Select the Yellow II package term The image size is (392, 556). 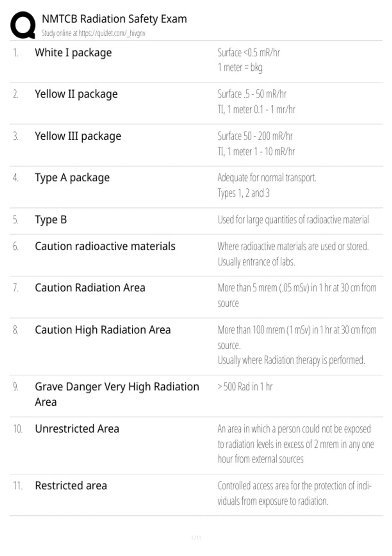pyautogui.click(x=76, y=94)
